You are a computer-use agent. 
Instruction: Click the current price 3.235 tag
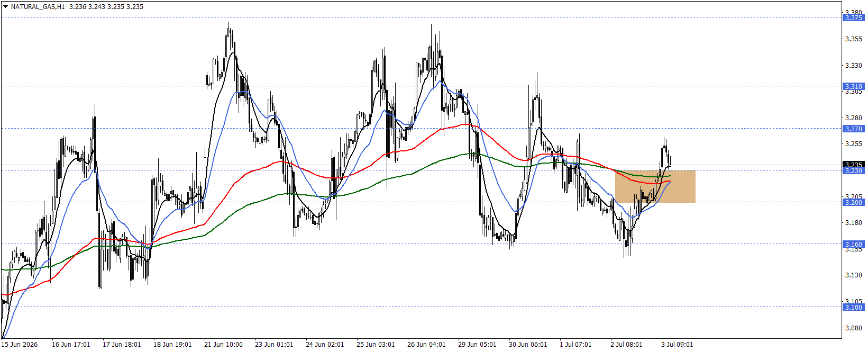point(854,165)
